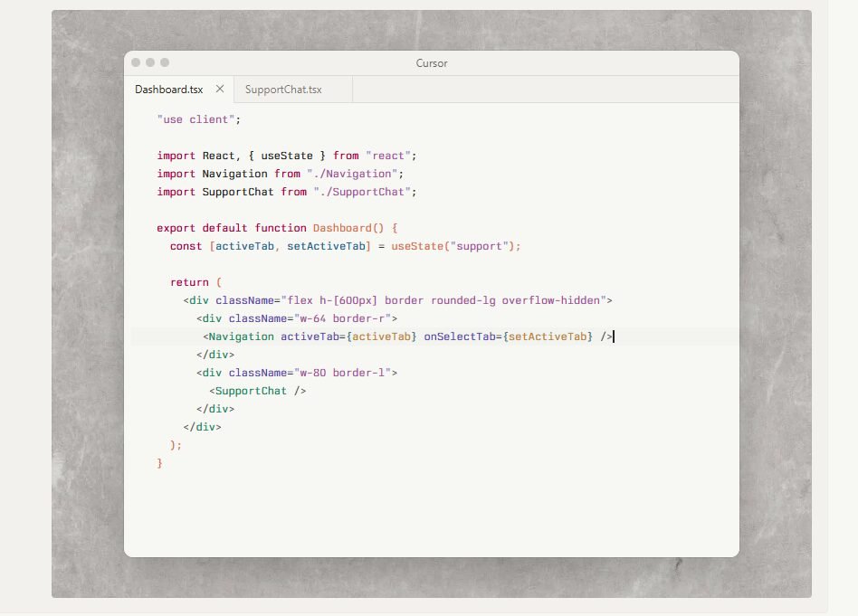This screenshot has height=616, width=858.
Task: Click the onSelectTab prop on Navigation element
Action: pyautogui.click(x=459, y=336)
